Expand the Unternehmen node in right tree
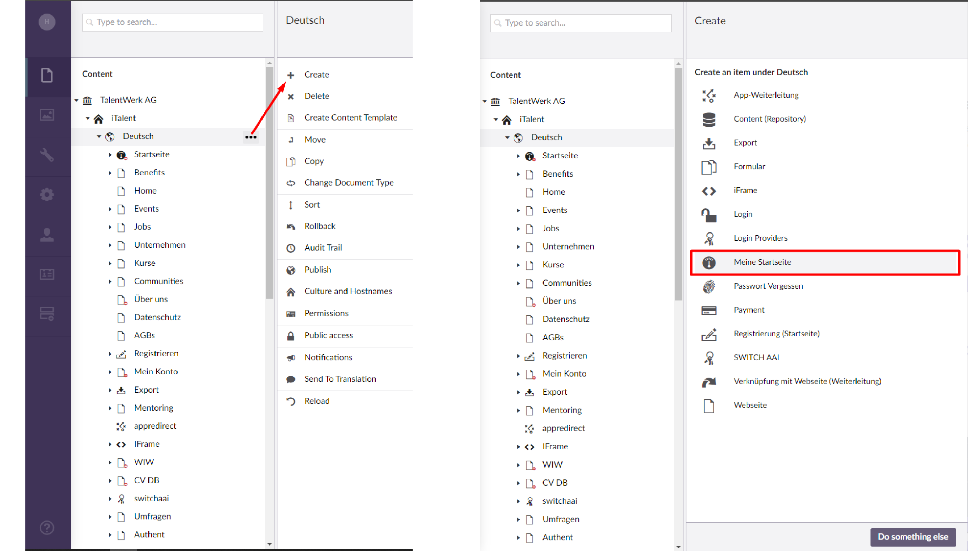The image size is (980, 551). pyautogui.click(x=518, y=247)
